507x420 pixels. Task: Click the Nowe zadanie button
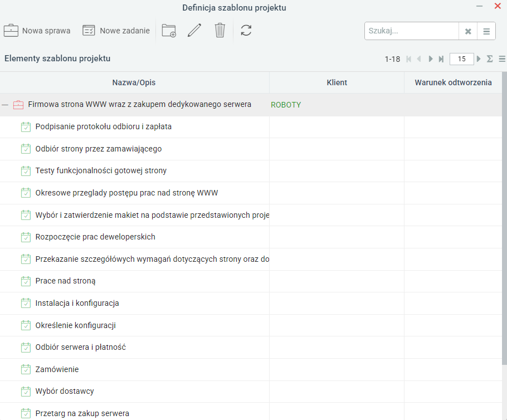click(116, 31)
